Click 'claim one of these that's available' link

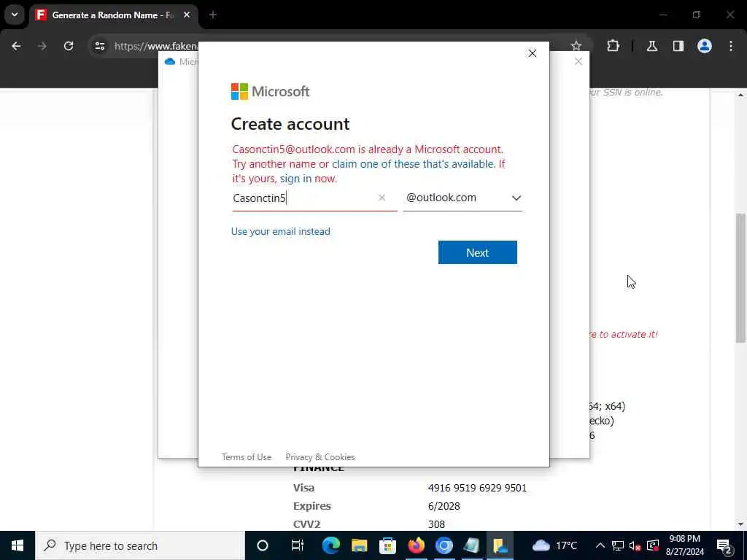[x=413, y=164]
